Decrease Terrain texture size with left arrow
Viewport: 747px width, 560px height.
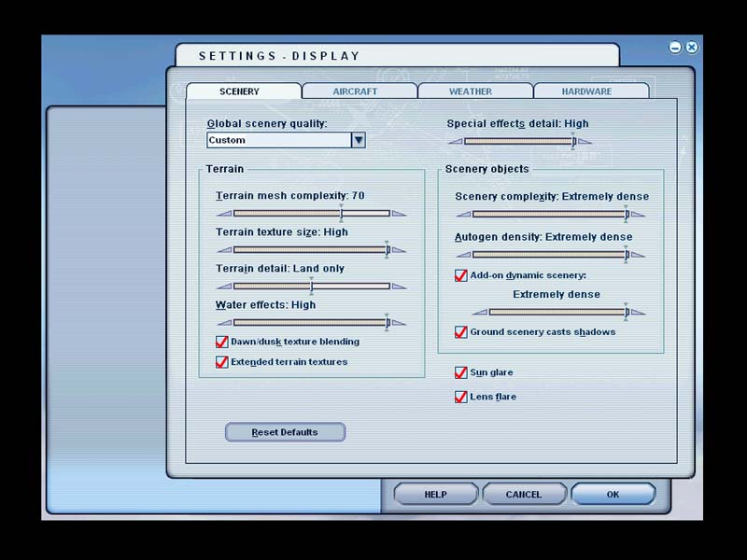224,250
